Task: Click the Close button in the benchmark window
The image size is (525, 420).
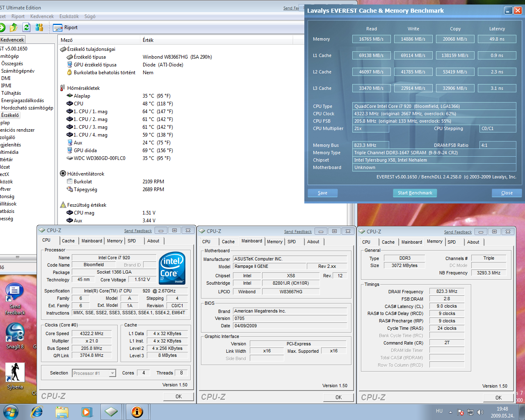Action: tap(507, 193)
